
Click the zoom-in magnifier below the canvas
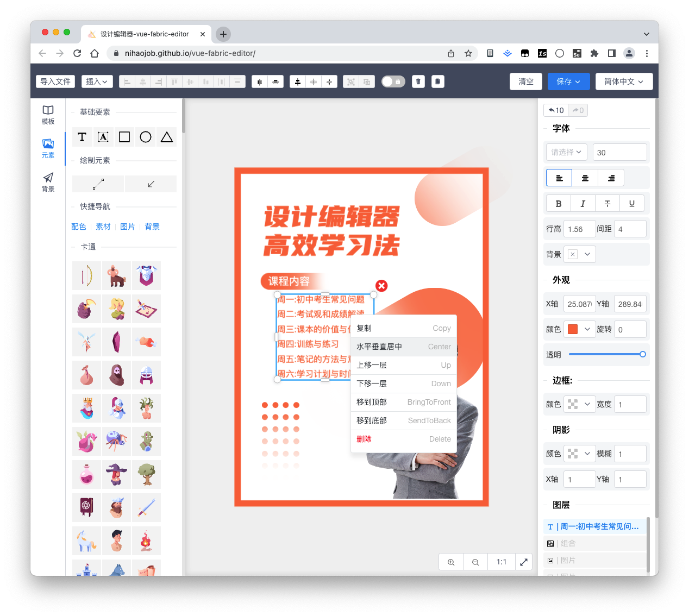coord(450,562)
